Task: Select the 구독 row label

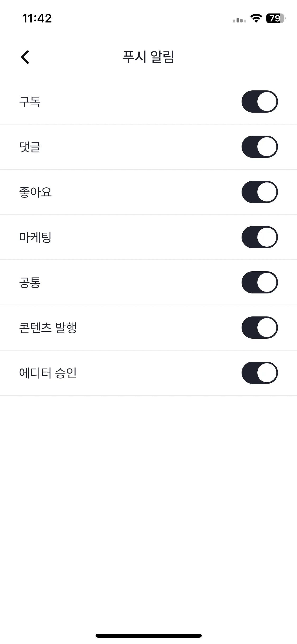Action: [30, 102]
